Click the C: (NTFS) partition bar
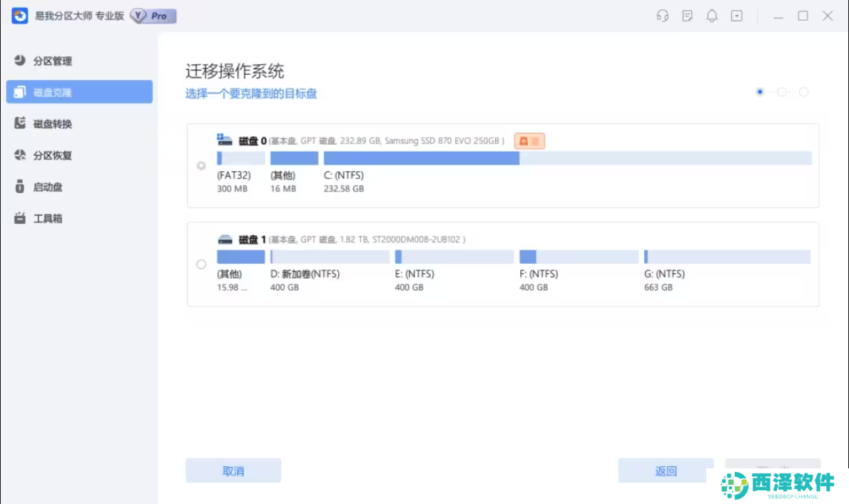Viewport: 849px width, 504px height. point(567,158)
